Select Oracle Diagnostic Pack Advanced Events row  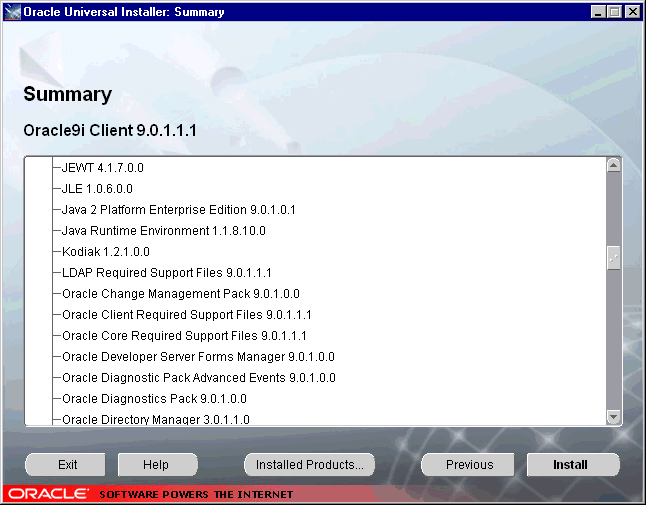coord(199,378)
